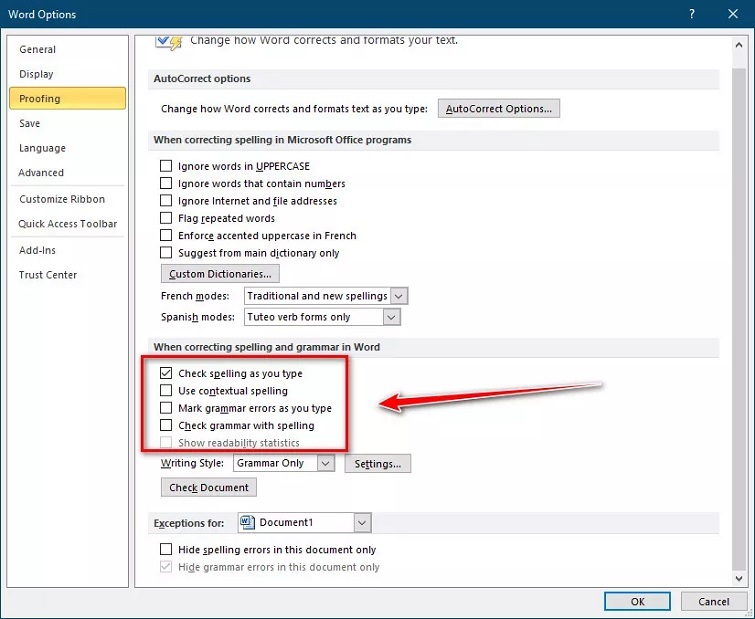
Task: Uncheck Check spelling as you type
Action: [167, 373]
